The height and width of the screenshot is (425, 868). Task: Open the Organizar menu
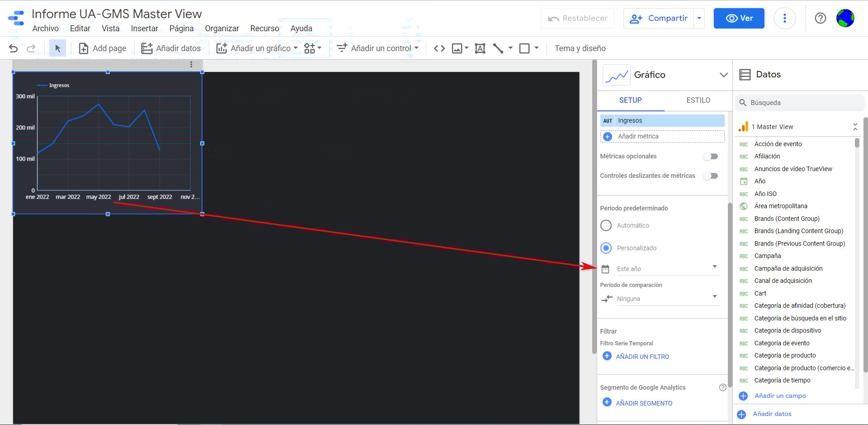click(222, 29)
